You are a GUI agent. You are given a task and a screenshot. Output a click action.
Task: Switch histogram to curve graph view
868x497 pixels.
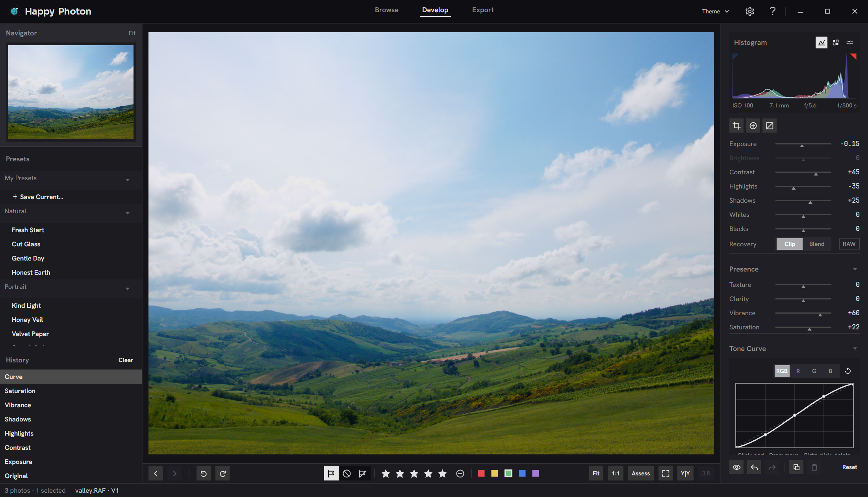(822, 42)
